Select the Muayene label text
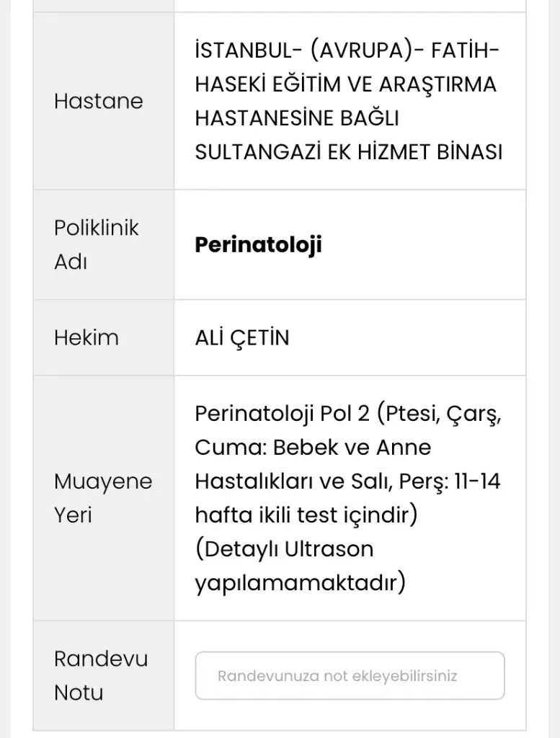Screen dimensions: 560x738 (103, 481)
